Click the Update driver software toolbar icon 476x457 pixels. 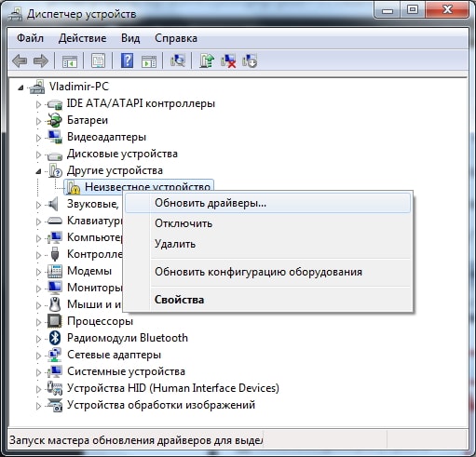click(207, 60)
